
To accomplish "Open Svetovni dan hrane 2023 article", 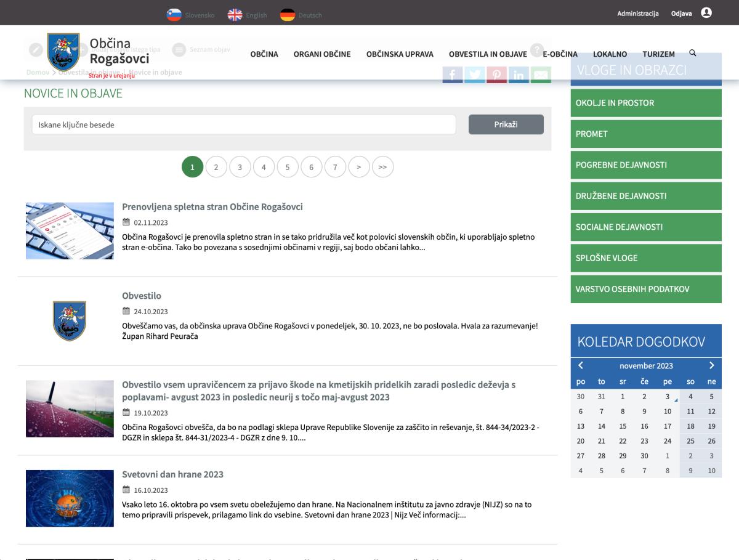I will point(172,474).
